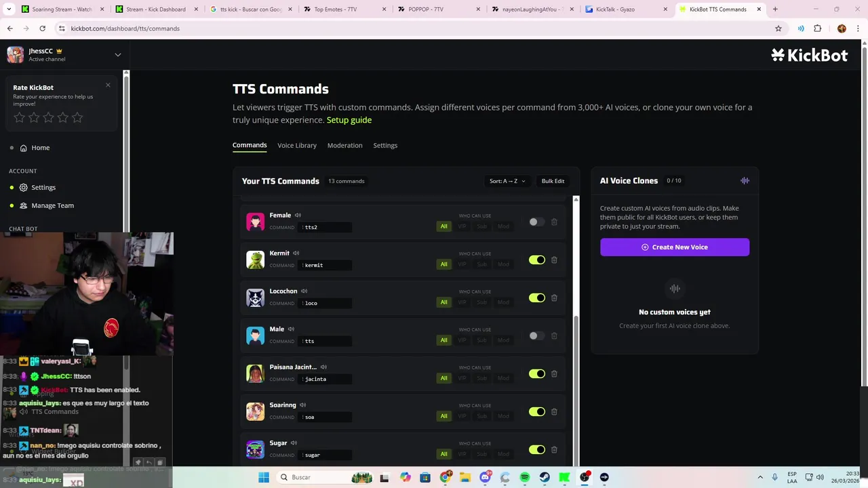Open the Moderation tab

344,146
